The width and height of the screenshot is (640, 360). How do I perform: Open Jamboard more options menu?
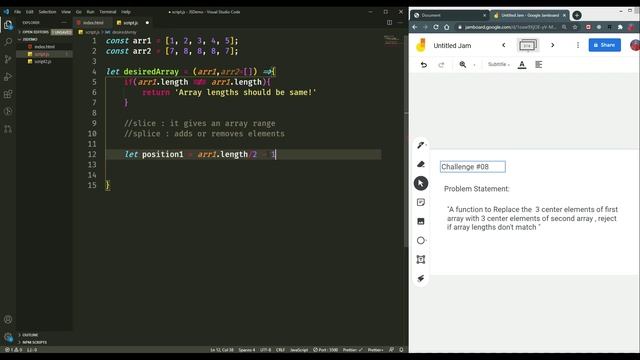578,45
